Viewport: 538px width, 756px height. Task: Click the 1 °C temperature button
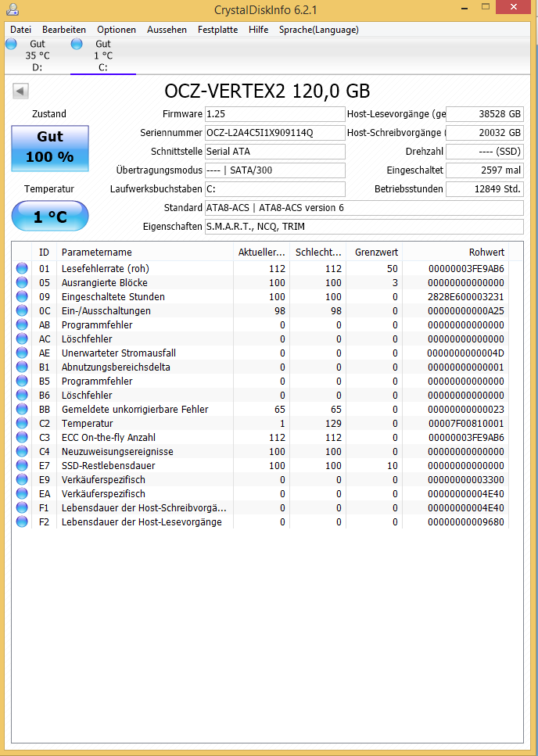pyautogui.click(x=50, y=217)
